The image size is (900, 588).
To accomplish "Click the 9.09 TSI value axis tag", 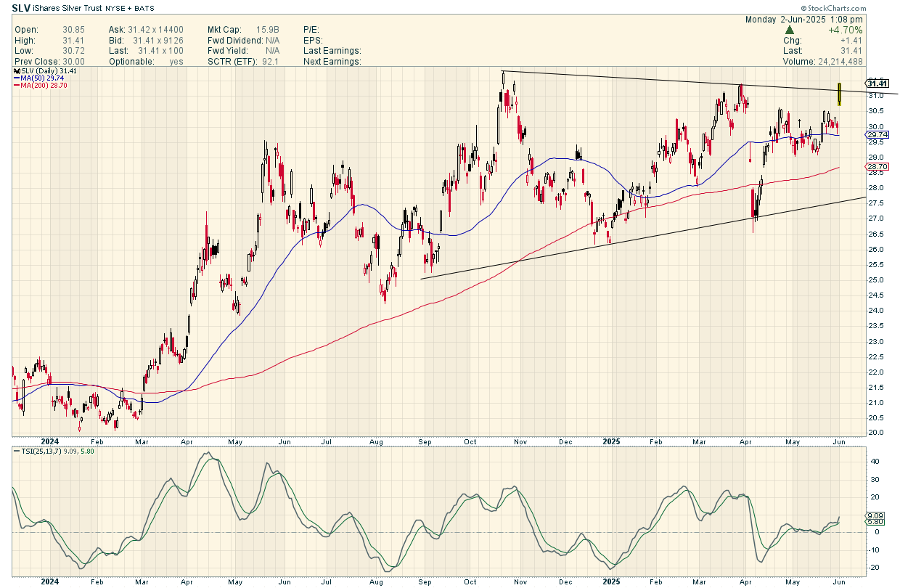I will pos(876,516).
